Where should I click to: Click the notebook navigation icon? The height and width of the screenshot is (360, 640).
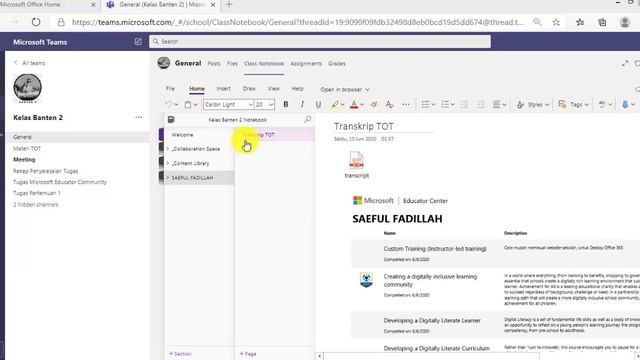click(x=171, y=119)
